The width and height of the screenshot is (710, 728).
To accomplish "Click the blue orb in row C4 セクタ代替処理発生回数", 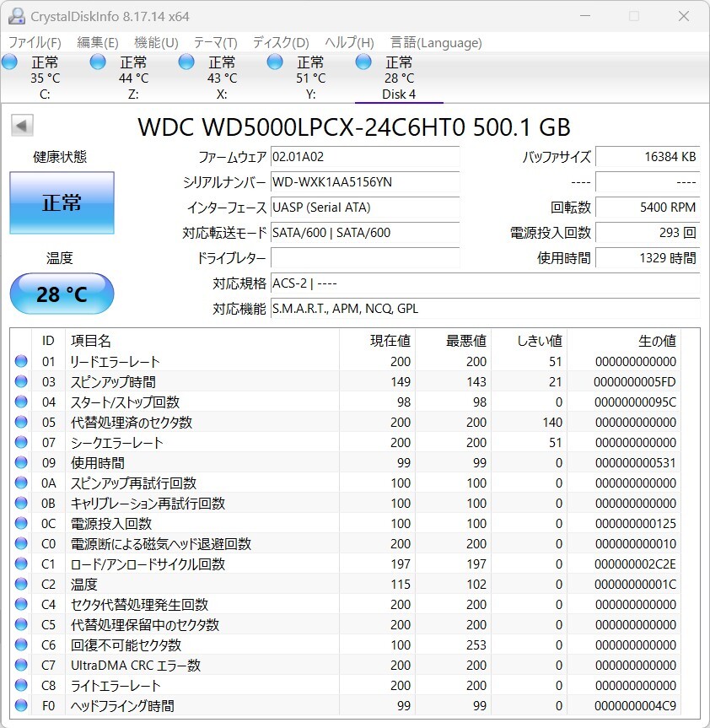I will click(x=21, y=604).
